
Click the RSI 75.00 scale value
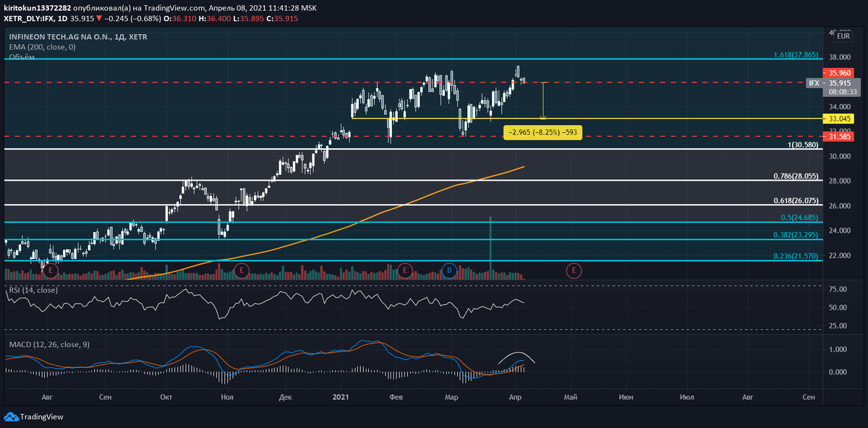click(839, 289)
